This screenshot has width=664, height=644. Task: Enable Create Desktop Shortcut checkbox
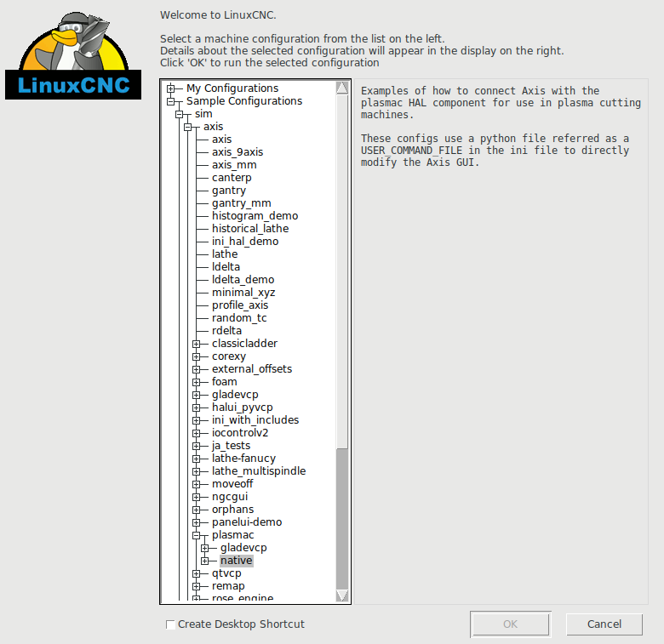point(170,624)
